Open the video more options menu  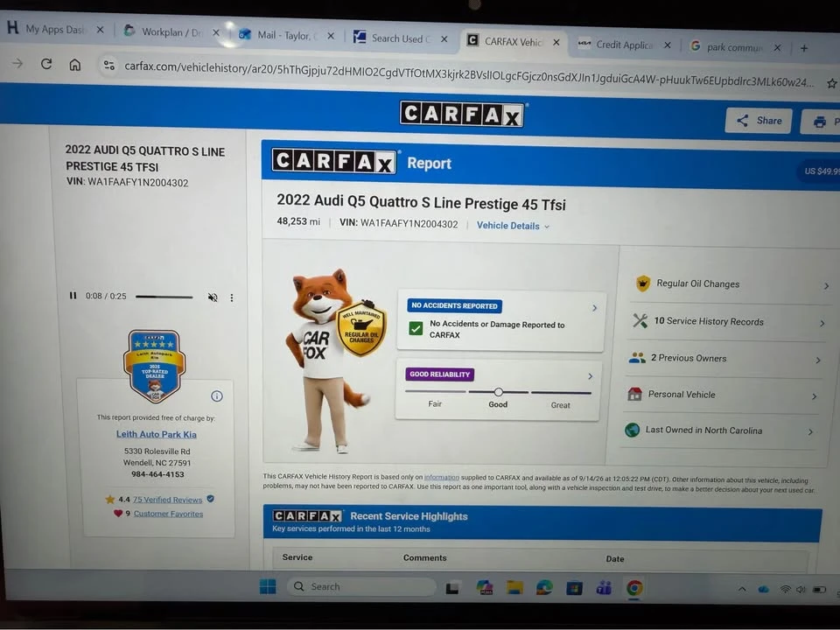(x=231, y=297)
